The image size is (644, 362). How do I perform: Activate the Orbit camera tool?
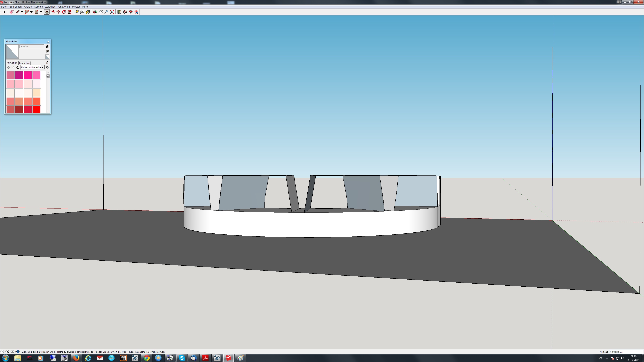95,12
